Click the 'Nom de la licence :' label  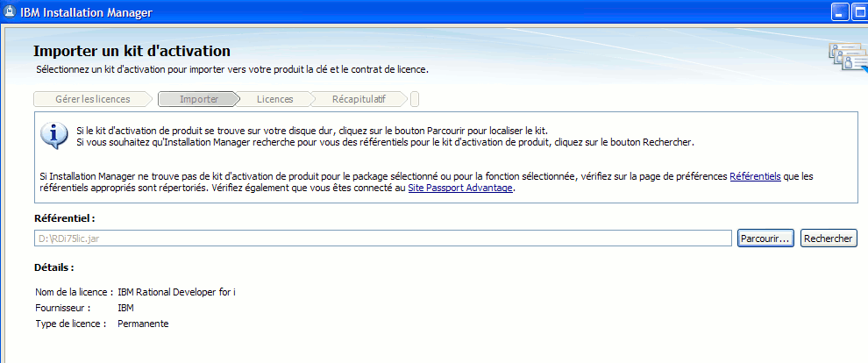coord(75,292)
